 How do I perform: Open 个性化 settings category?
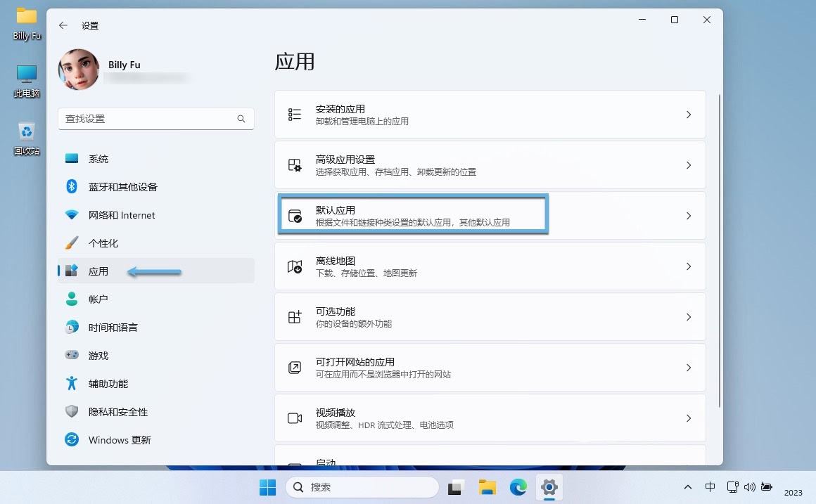pyautogui.click(x=103, y=243)
